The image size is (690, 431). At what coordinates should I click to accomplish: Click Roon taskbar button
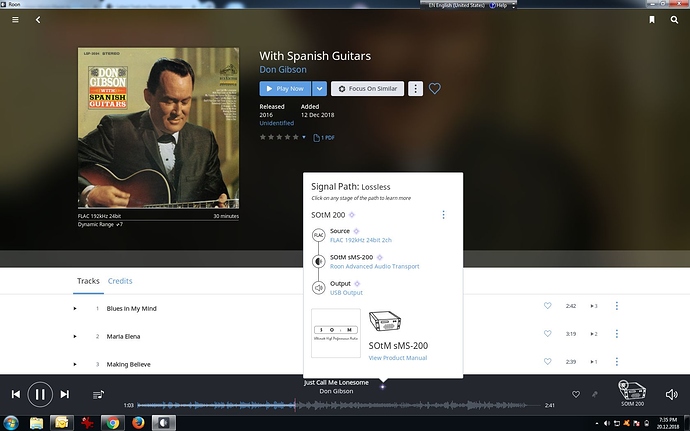pyautogui.click(x=164, y=423)
